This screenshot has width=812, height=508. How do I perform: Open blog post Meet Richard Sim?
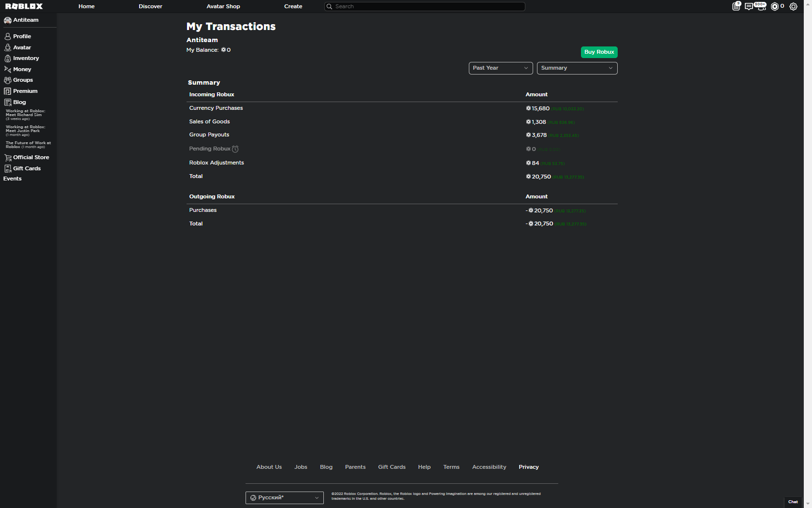25,115
